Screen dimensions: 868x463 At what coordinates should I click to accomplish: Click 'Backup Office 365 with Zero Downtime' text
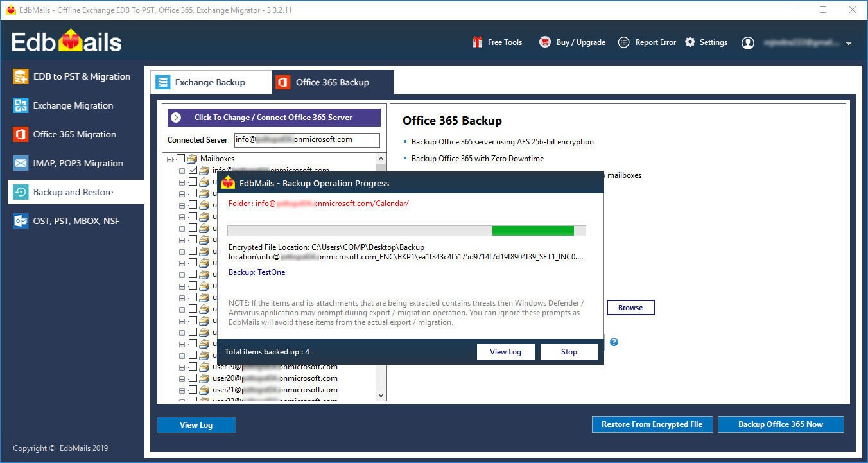pos(478,159)
